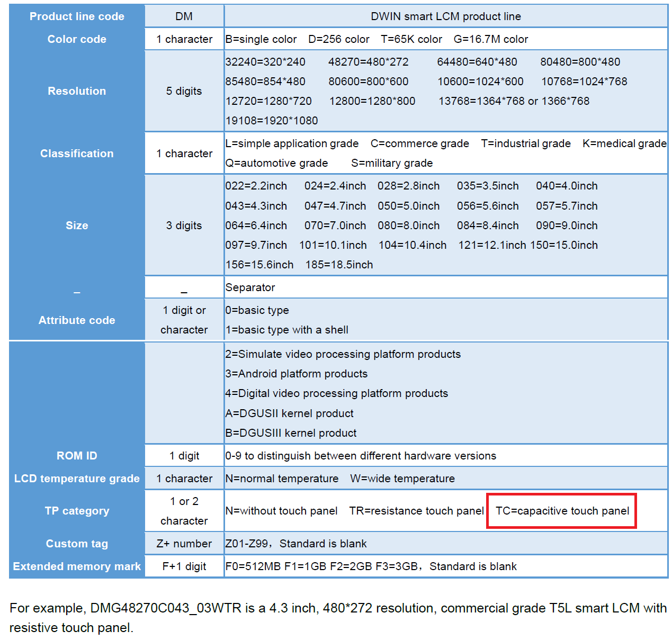Click 'DWIN smart LCM product line' text
This screenshot has width=672, height=640.
pos(446,16)
